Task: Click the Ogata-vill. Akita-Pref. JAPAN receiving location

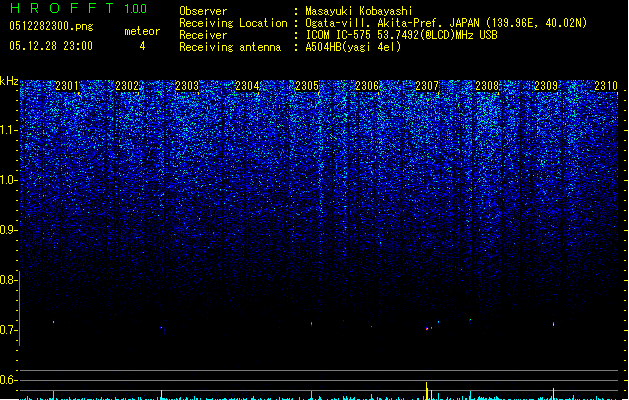Action: (446, 23)
